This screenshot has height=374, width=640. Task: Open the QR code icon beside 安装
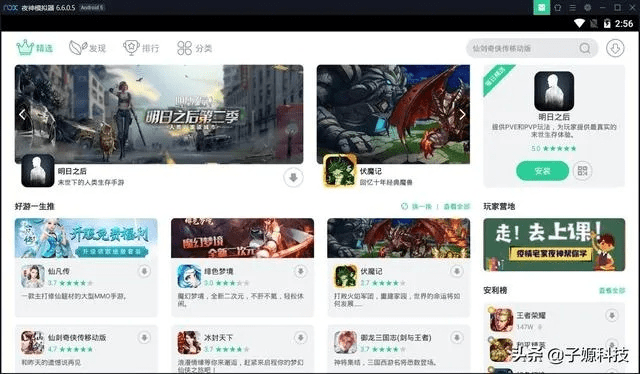pos(582,171)
